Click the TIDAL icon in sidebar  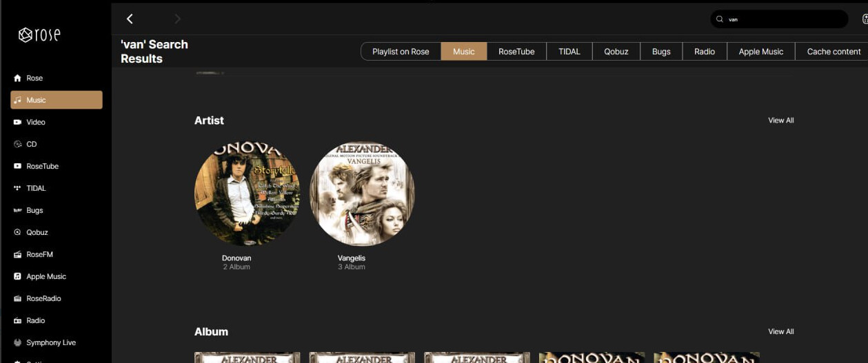pos(18,189)
